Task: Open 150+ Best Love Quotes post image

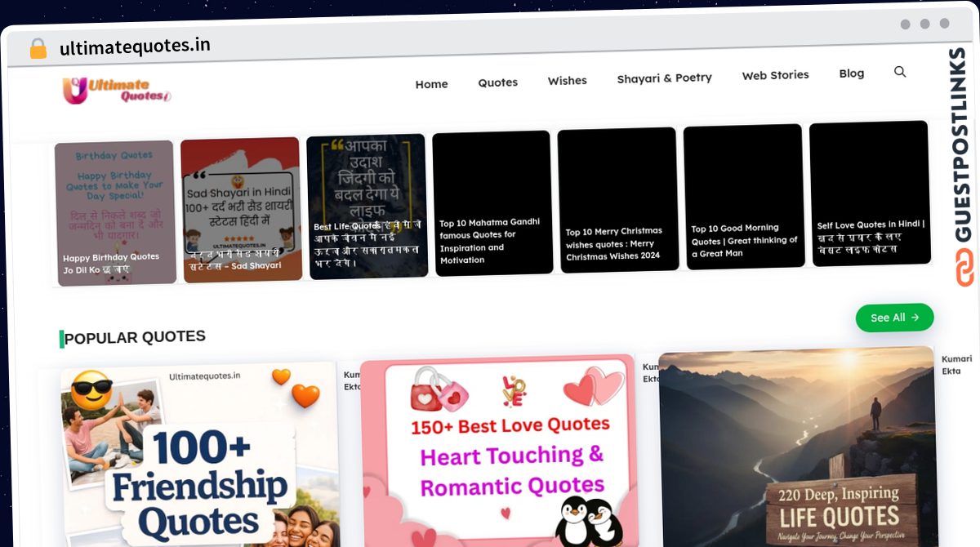Action: coord(499,451)
